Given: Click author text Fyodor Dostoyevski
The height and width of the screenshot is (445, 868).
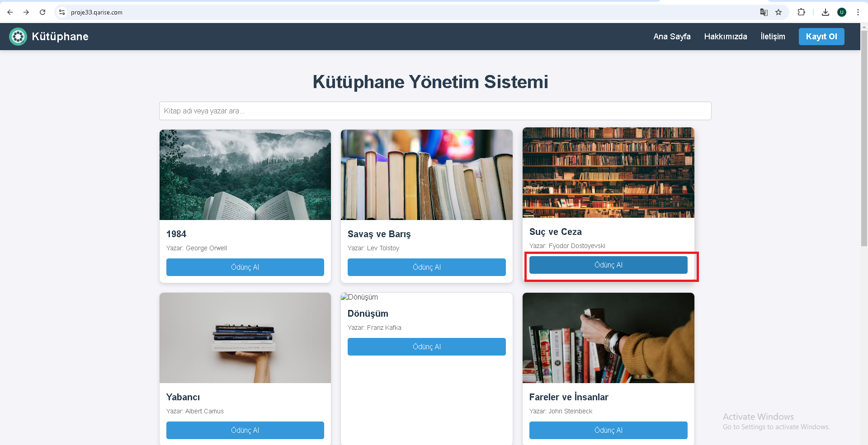Looking at the screenshot, I should (577, 246).
